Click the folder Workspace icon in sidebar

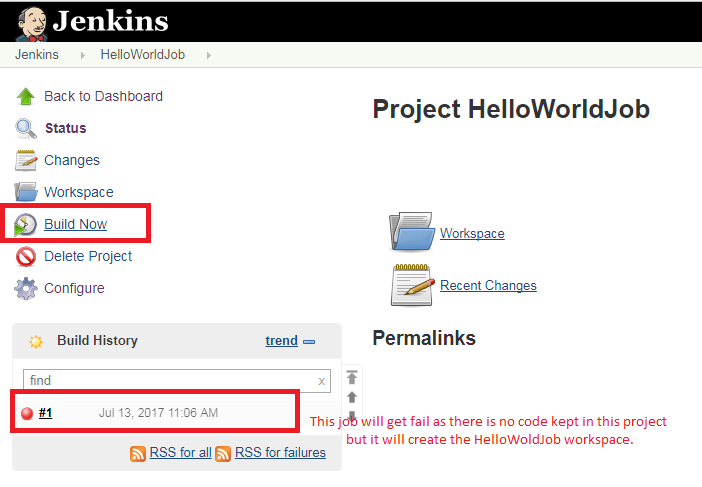[x=26, y=192]
